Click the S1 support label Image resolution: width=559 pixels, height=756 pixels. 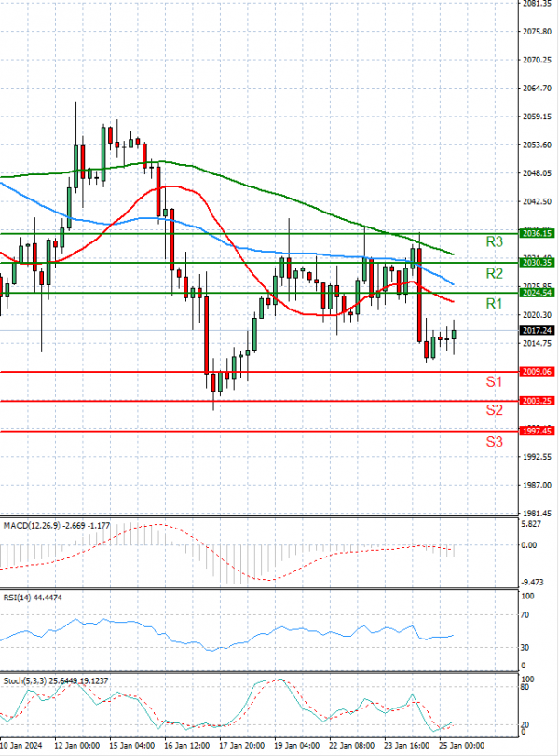coord(495,382)
